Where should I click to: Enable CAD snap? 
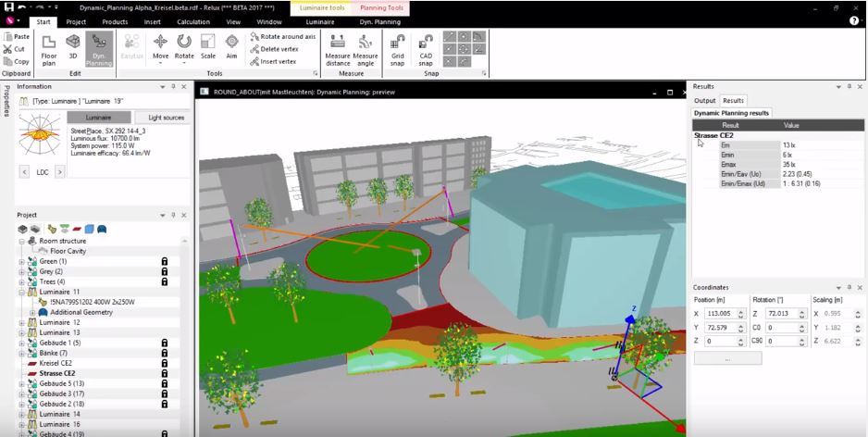pyautogui.click(x=426, y=49)
